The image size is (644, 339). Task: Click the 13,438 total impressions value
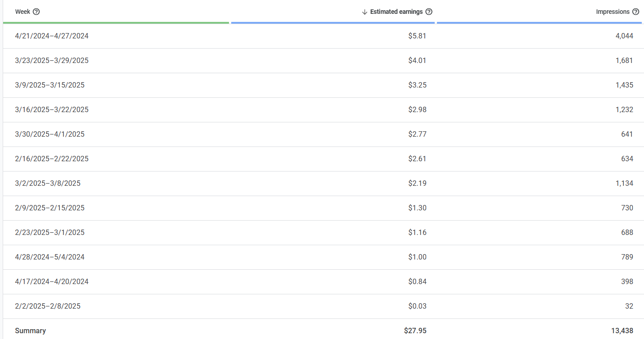pyautogui.click(x=622, y=331)
